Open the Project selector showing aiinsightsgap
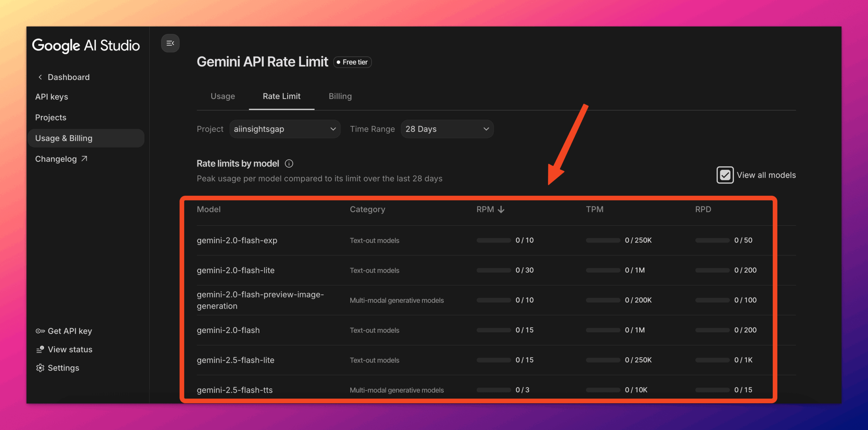This screenshot has height=430, width=868. pyautogui.click(x=285, y=129)
